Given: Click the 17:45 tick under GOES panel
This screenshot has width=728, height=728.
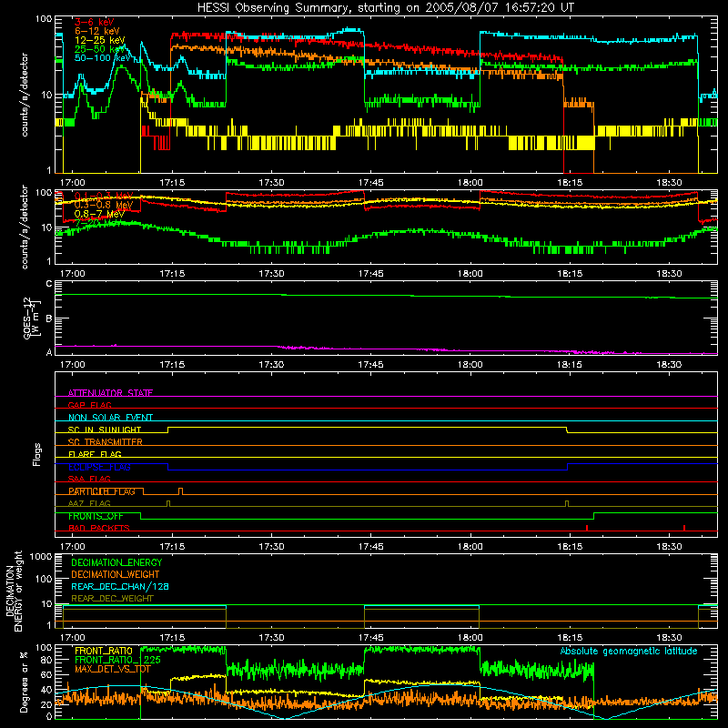Looking at the screenshot, I should (x=370, y=365).
